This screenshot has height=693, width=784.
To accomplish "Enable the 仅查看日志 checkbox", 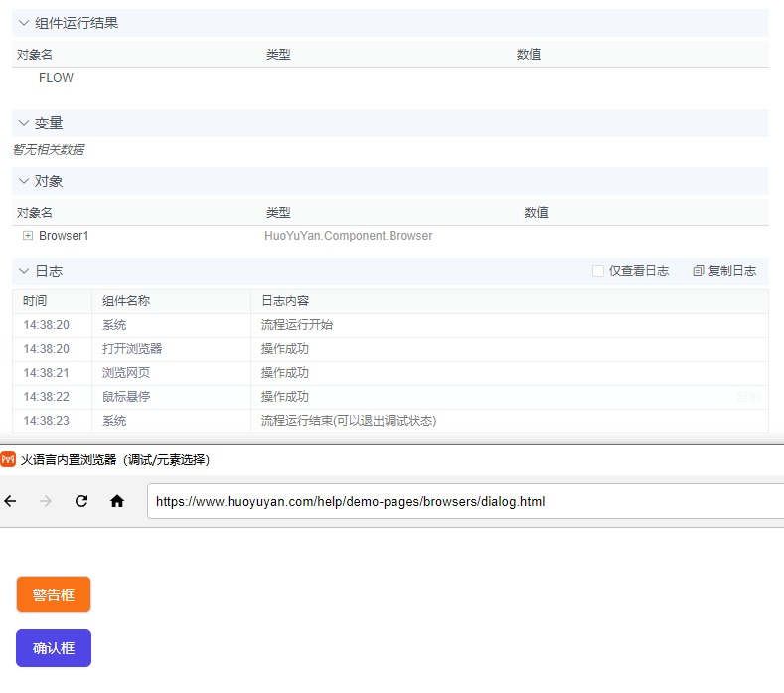I will 598,271.
